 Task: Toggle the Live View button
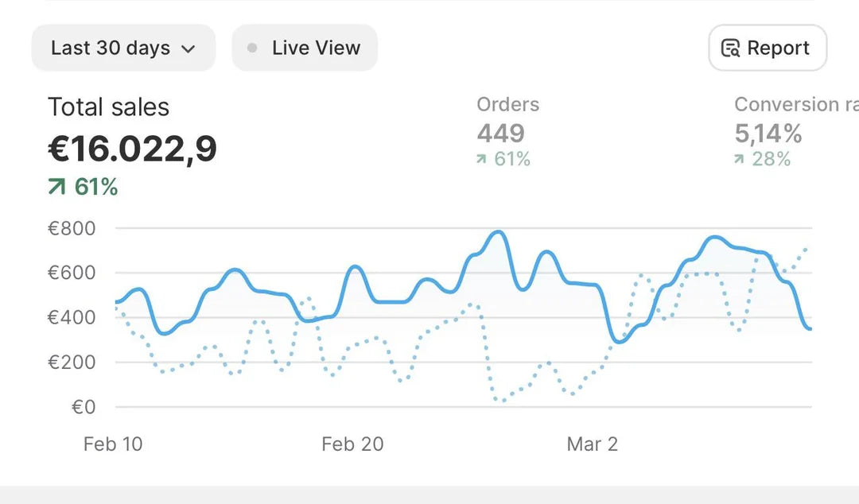pos(305,48)
